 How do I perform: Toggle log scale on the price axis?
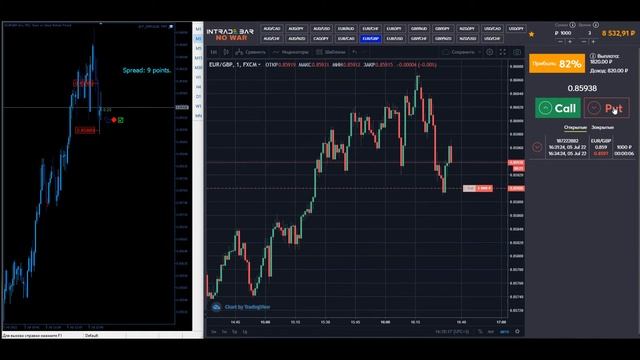pos(491,331)
